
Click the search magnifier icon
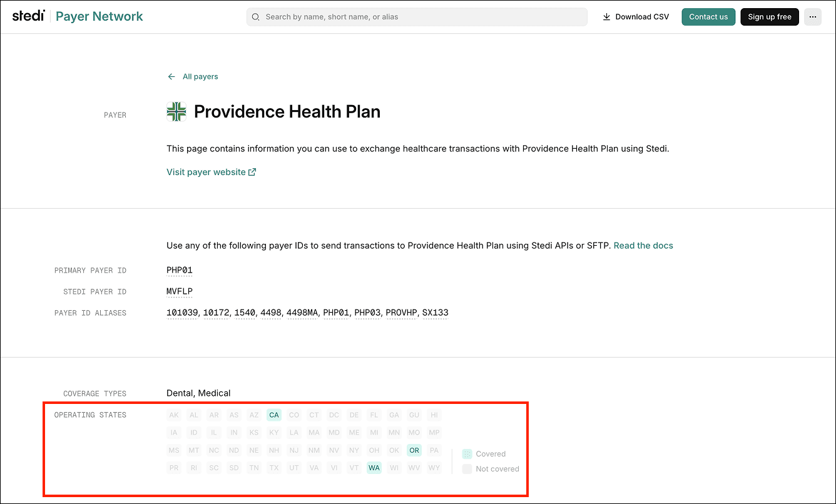pyautogui.click(x=256, y=17)
